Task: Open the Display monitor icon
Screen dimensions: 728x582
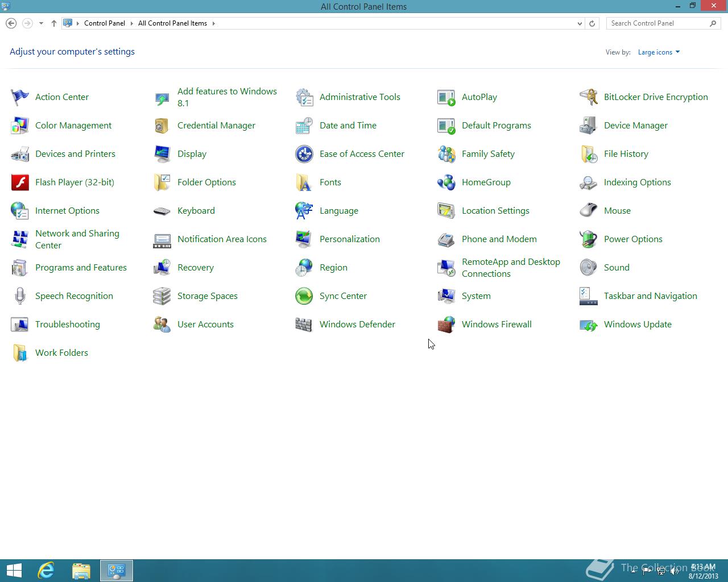Action: (162, 154)
